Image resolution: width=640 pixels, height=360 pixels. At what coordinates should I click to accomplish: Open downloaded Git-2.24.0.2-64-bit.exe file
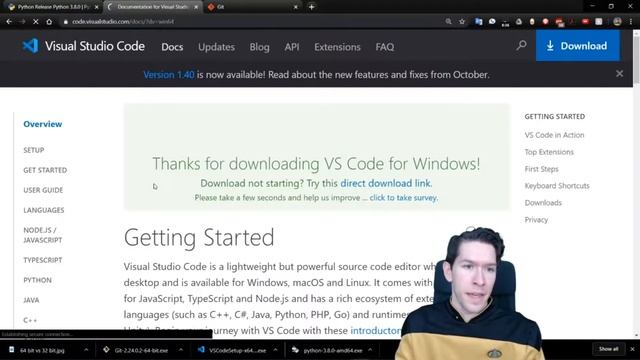(141, 350)
